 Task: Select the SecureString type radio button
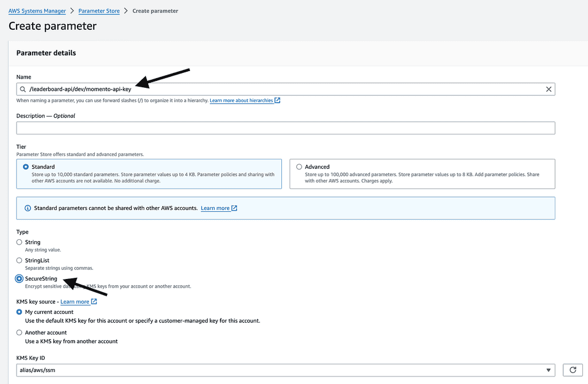pyautogui.click(x=20, y=278)
